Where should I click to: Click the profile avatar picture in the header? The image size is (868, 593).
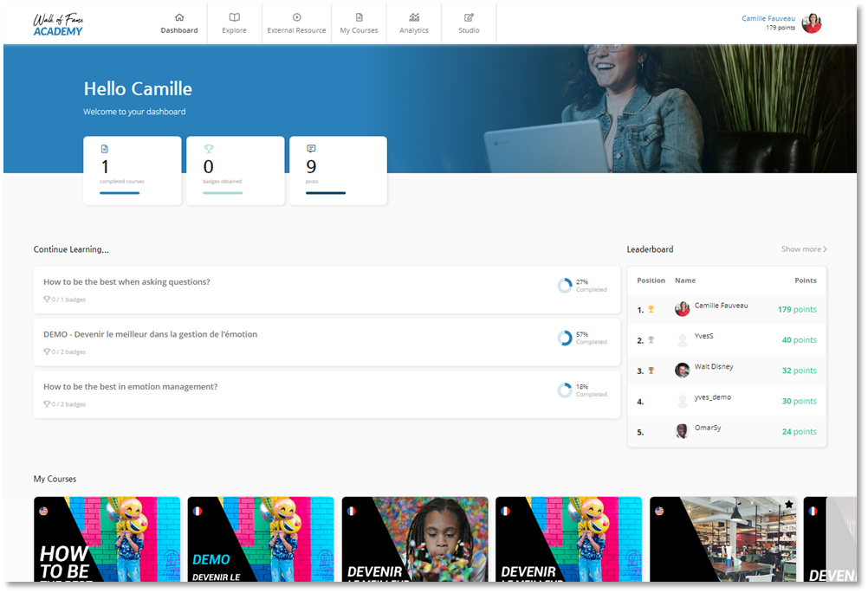[x=812, y=23]
